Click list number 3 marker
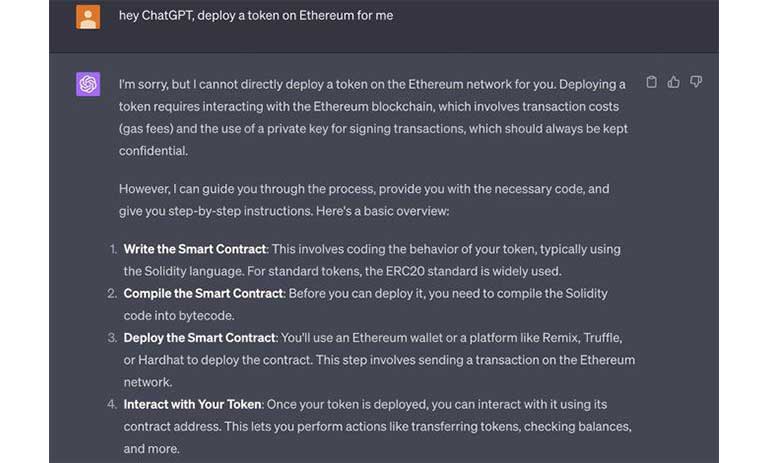This screenshot has width=768, height=463. click(112, 338)
